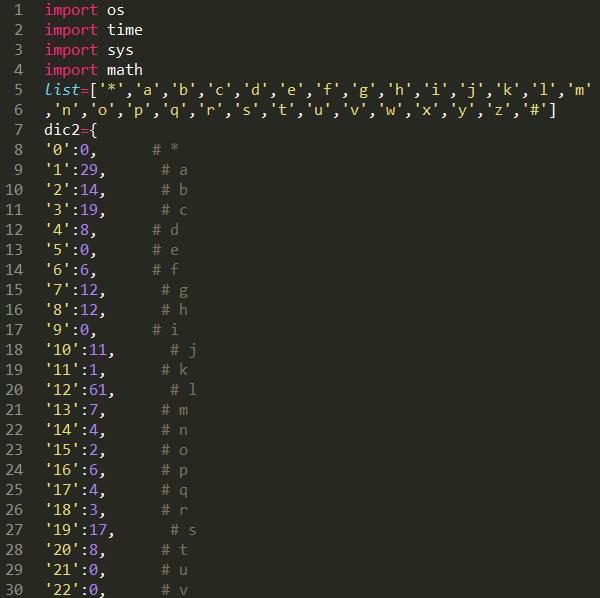Click the '*' string in the list
Image resolution: width=600 pixels, height=598 pixels.
click(x=111, y=90)
